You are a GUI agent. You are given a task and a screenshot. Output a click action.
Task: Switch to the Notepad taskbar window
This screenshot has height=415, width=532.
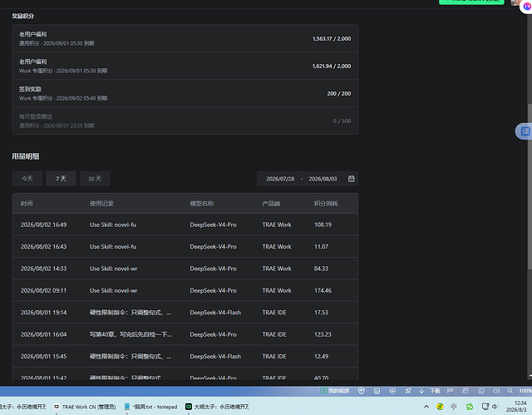click(151, 407)
